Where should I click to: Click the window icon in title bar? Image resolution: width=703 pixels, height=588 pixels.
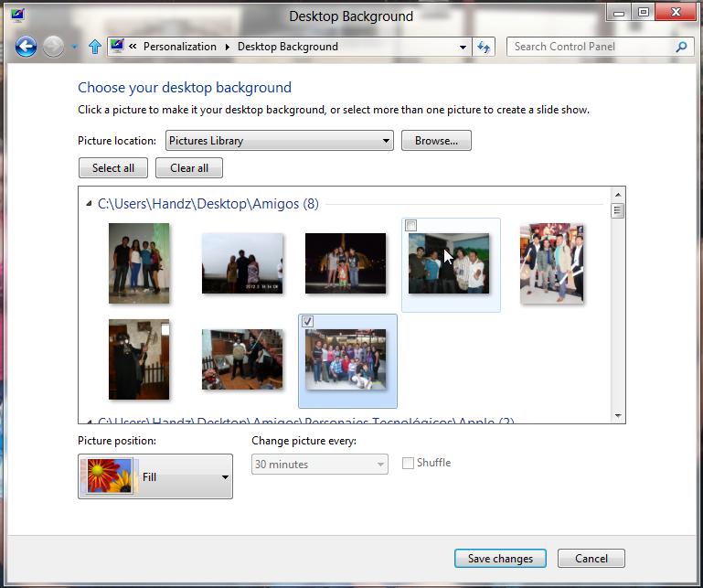pos(16,15)
